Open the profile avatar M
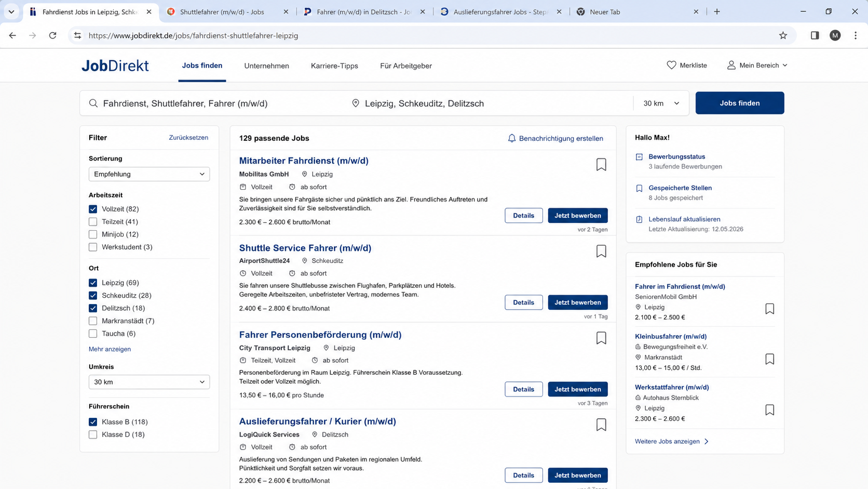 click(x=835, y=35)
